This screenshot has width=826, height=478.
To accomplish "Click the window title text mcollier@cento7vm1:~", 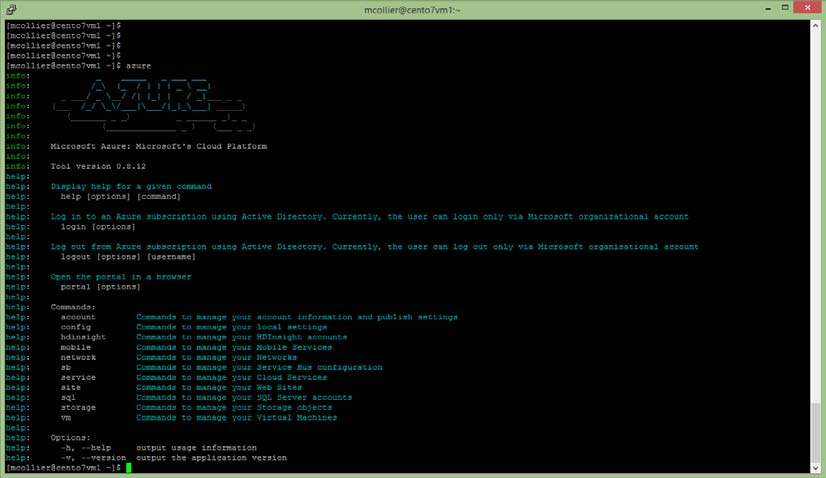I will [412, 9].
